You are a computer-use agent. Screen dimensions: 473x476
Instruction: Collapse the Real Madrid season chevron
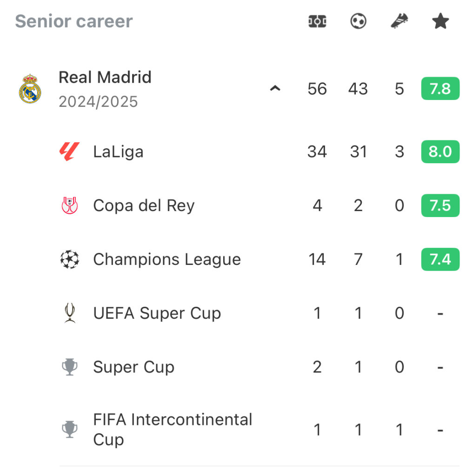(275, 89)
